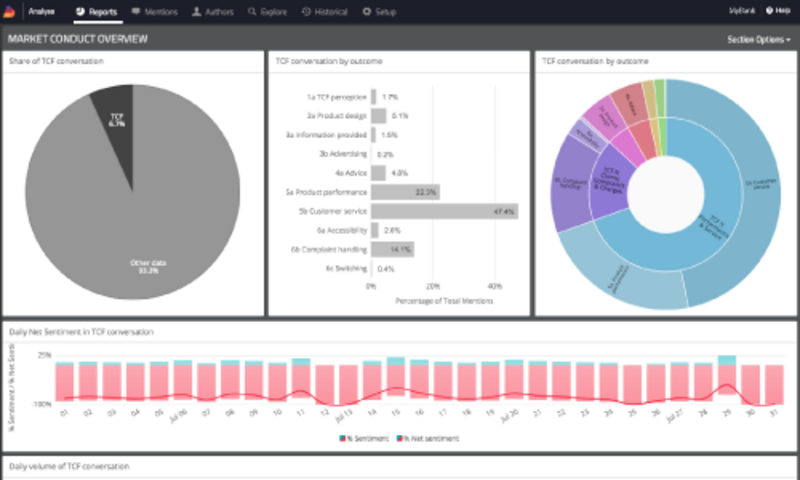Screen dimensions: 800x480
Task: Click the 5a Product performance bar
Action: (405, 192)
